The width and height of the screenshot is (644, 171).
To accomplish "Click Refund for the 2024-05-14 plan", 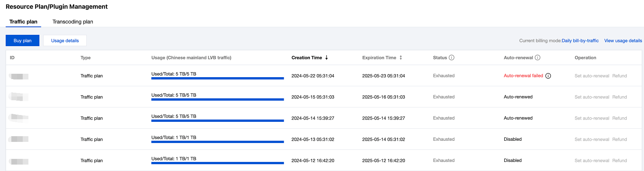I will click(619, 118).
